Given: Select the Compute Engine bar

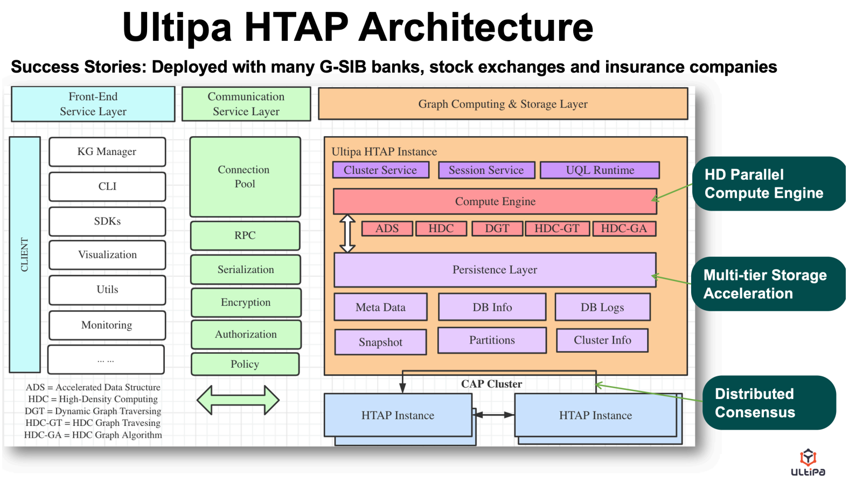Looking at the screenshot, I should (x=495, y=201).
